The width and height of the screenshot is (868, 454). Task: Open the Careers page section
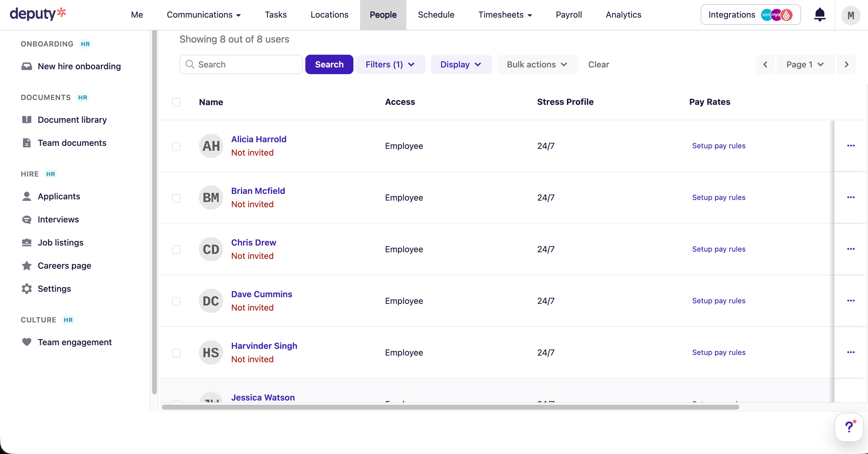(x=64, y=265)
